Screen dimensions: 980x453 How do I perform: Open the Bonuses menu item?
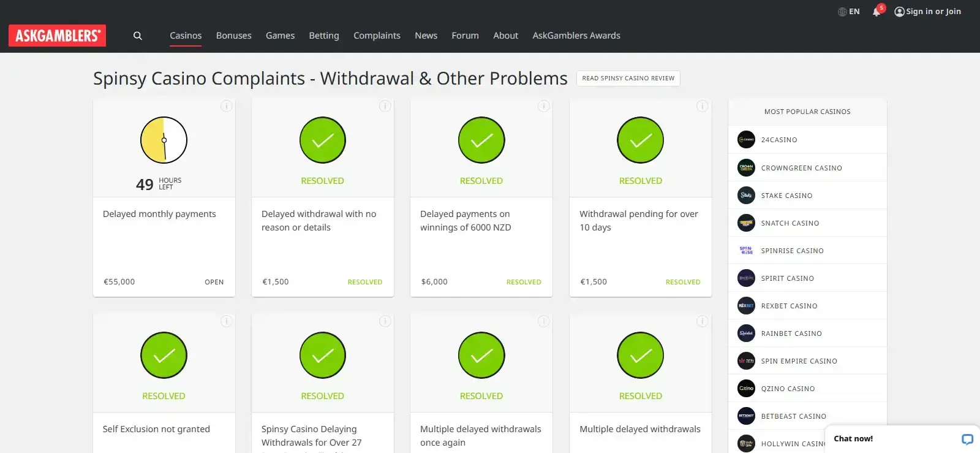coord(234,36)
